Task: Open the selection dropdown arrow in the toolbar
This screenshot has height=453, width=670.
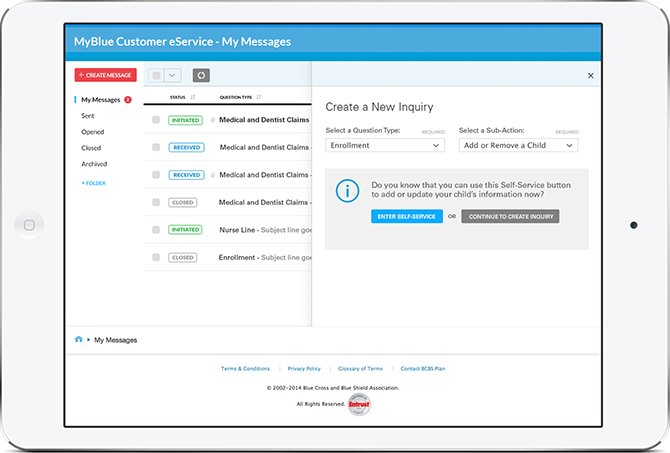Action: 172,75
